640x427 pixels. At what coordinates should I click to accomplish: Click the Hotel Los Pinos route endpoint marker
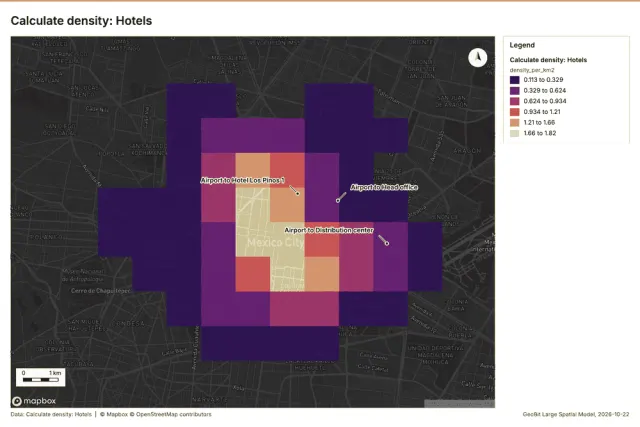click(x=298, y=193)
